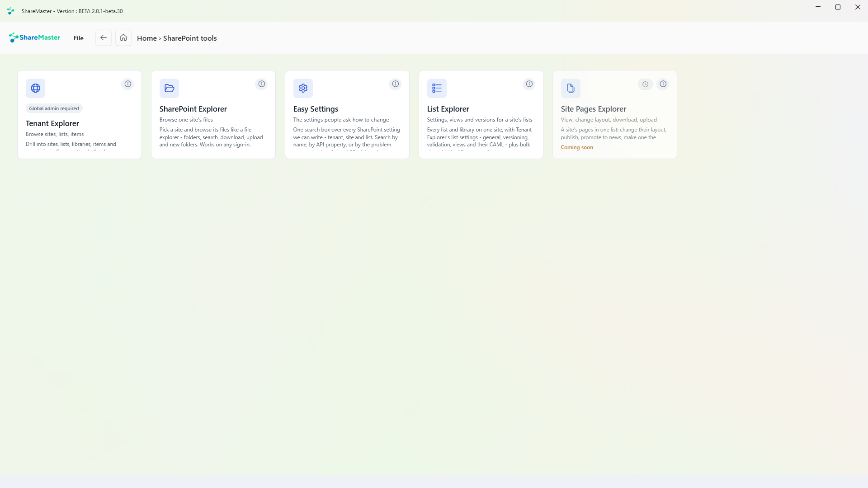Show info for List Explorer card
This screenshot has height=488, width=868.
click(529, 84)
